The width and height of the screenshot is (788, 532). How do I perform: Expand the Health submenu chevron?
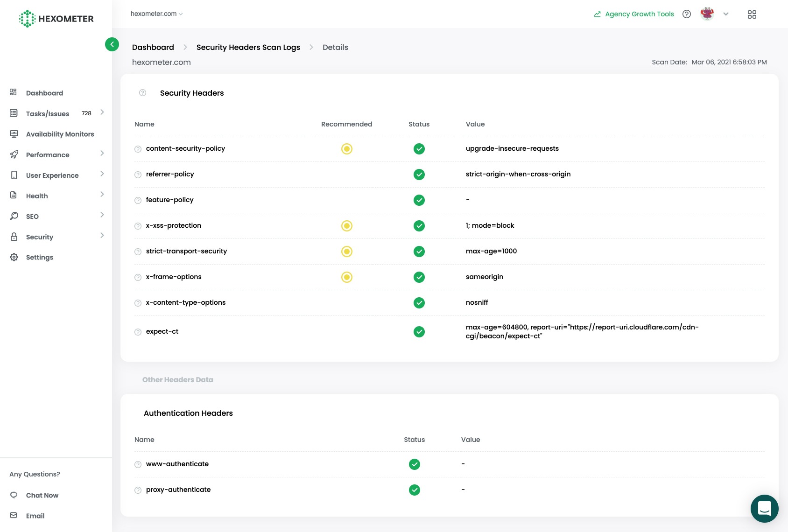[102, 195]
